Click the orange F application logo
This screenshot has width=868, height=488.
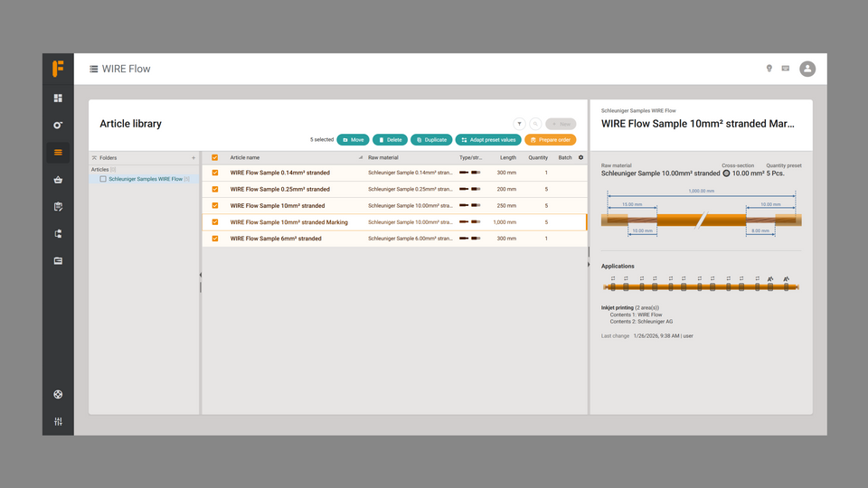coord(58,69)
